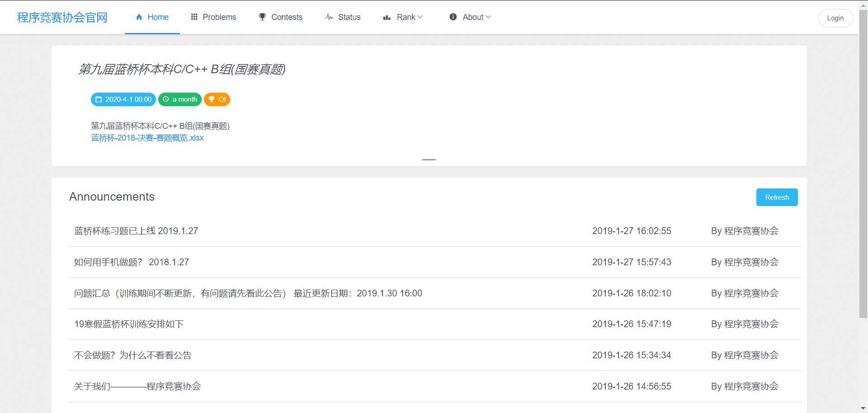This screenshot has height=413, width=868.
Task: Open contest title 第九届蓝桥杯本科C/C++ B组(国赛真题)
Action: tap(182, 69)
